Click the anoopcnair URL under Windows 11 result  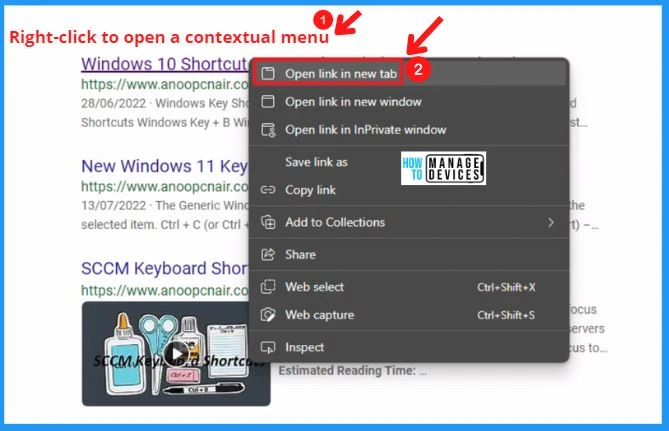click(x=165, y=186)
